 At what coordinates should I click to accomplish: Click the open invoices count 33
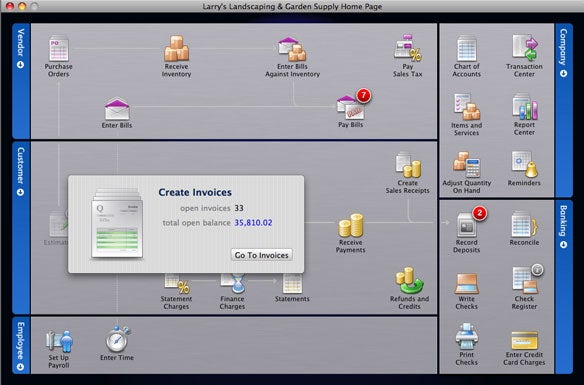point(239,208)
